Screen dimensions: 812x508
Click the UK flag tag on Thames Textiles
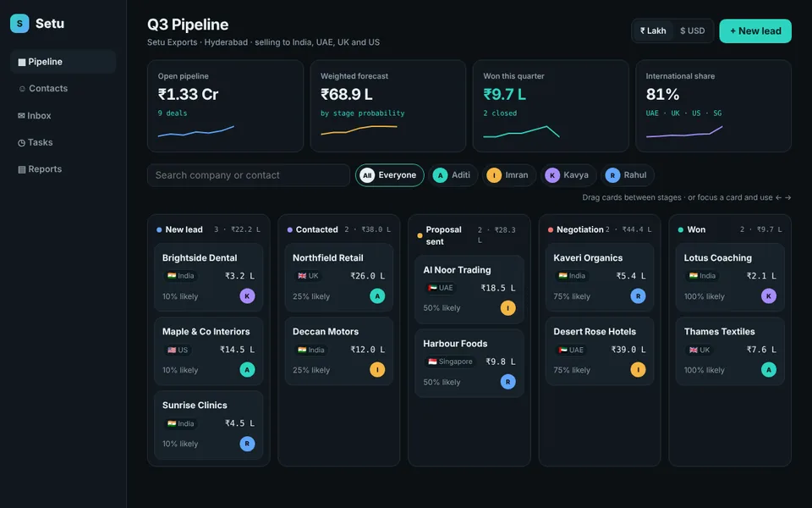(x=700, y=350)
